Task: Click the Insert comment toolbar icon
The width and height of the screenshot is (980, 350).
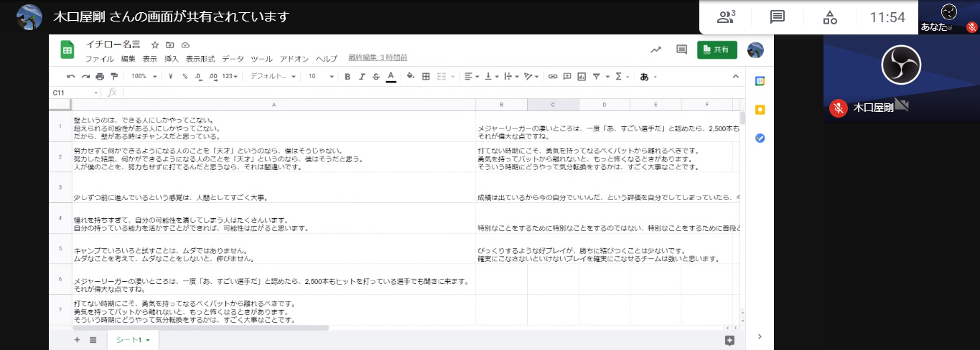Action: click(566, 76)
